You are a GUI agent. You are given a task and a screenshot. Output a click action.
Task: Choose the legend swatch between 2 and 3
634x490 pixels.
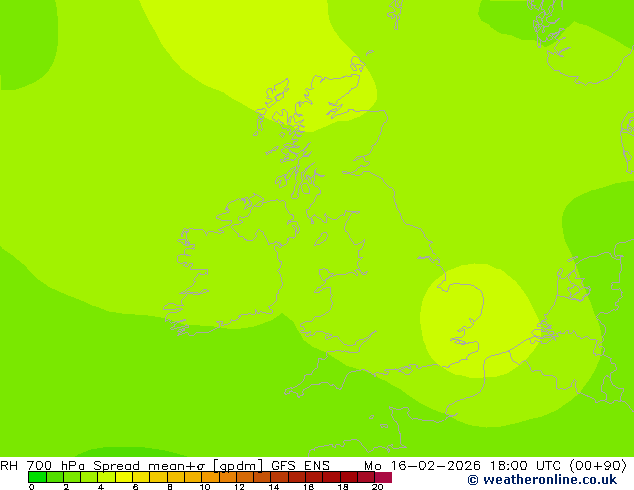(72, 477)
